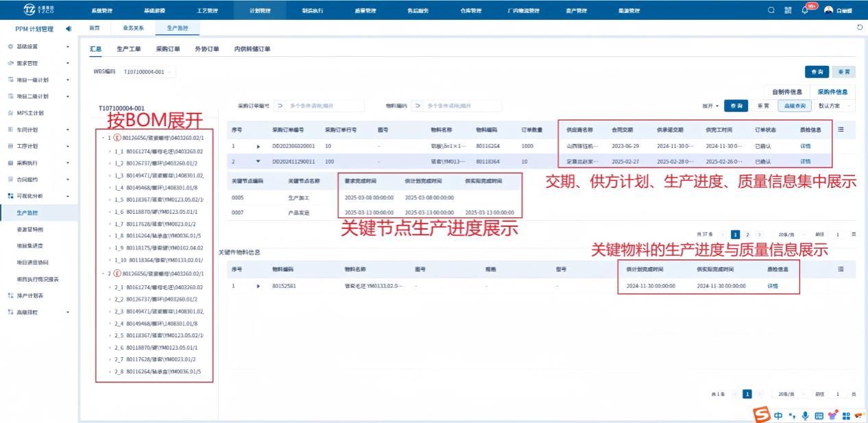Image resolution: width=868 pixels, height=423 pixels.
Task: Collapse purchase order row DD202411290011
Action: pyautogui.click(x=258, y=161)
